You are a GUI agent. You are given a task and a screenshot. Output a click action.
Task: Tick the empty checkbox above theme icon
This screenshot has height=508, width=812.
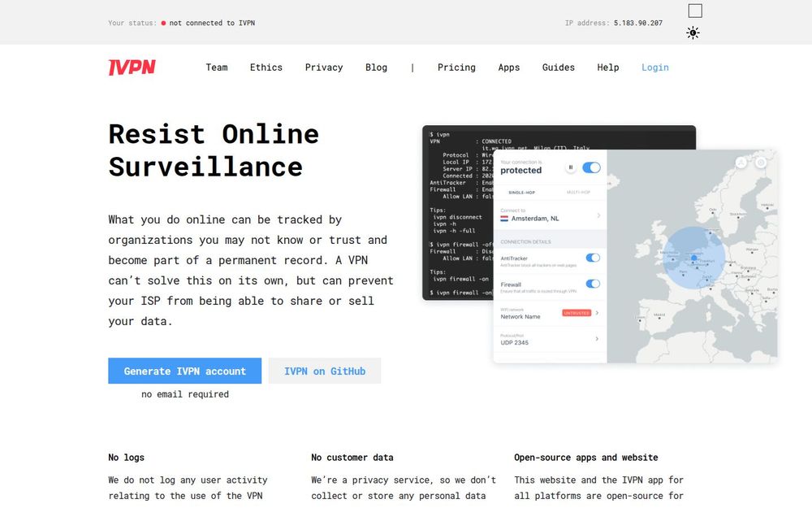pos(695,11)
